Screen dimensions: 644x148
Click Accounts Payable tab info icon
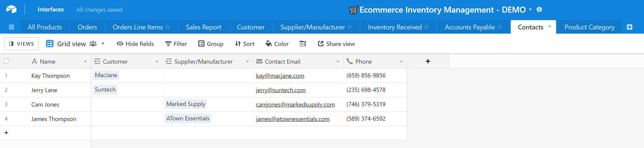click(499, 27)
